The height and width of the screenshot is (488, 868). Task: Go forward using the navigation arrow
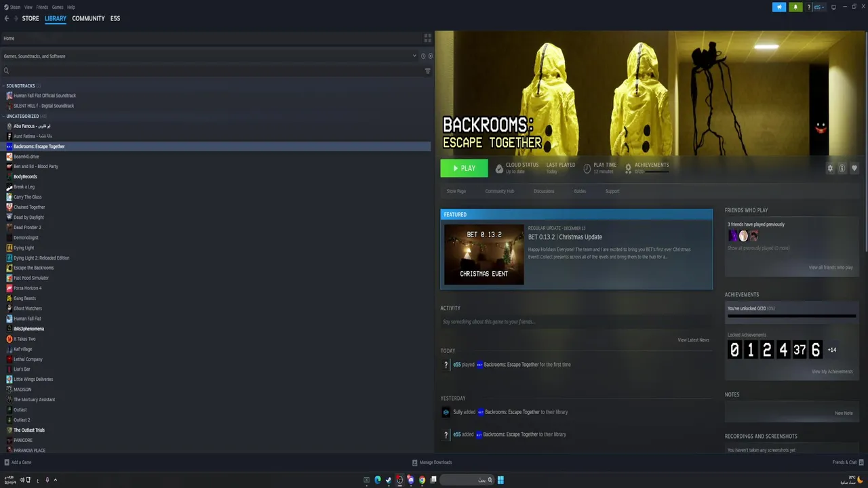point(16,18)
